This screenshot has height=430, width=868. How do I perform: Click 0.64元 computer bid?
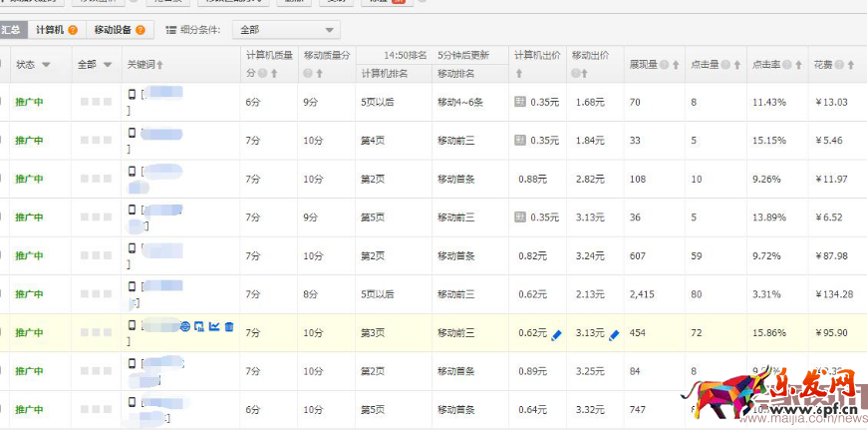pos(532,409)
